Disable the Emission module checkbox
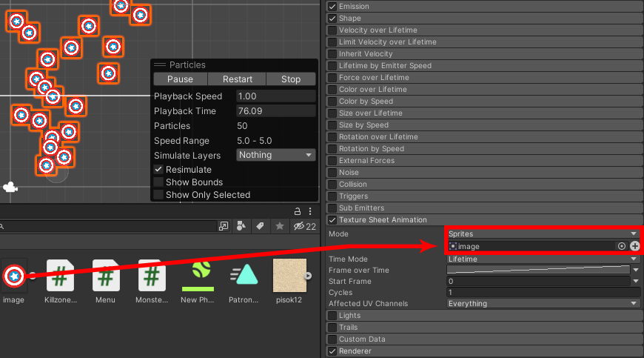This screenshot has width=644, height=358. point(332,6)
